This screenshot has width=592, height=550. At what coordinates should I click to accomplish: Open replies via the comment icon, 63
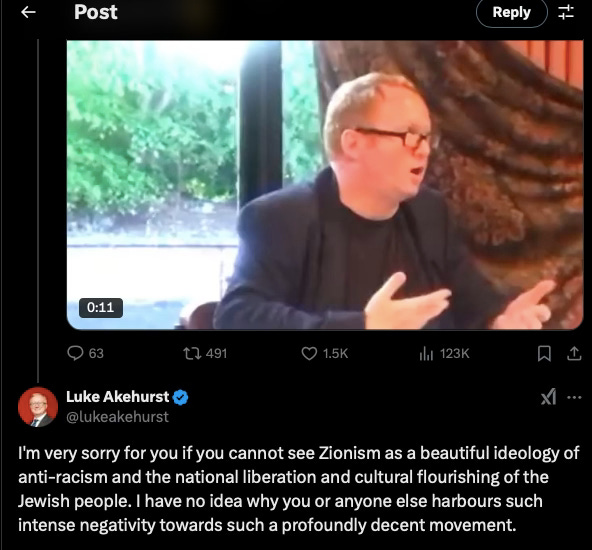[x=85, y=353]
